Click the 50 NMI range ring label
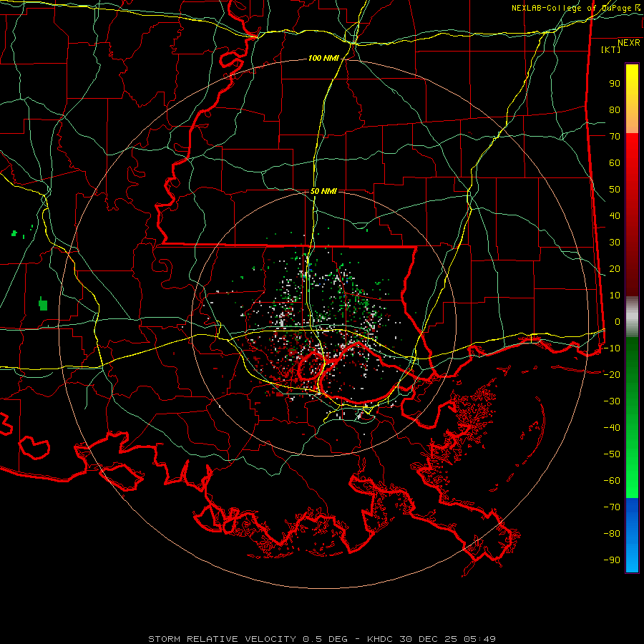 323,191
